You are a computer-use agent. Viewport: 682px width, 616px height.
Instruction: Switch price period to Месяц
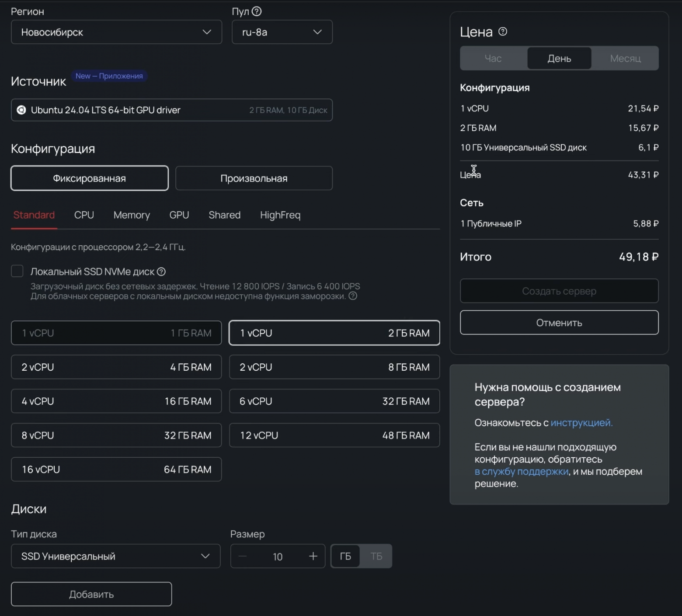(625, 58)
